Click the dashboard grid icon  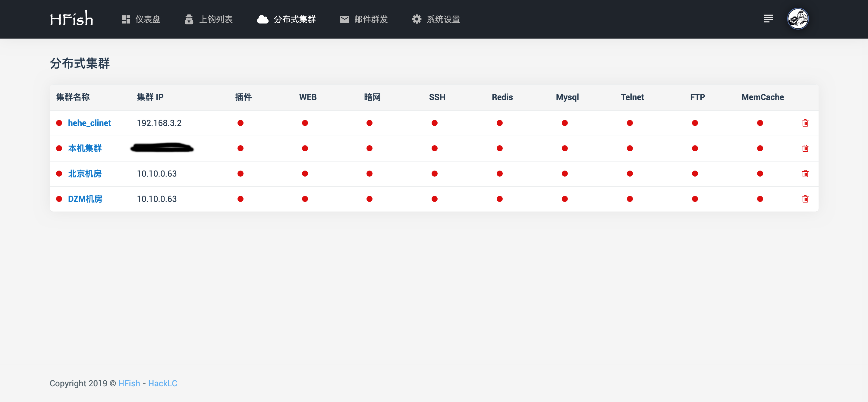click(126, 20)
